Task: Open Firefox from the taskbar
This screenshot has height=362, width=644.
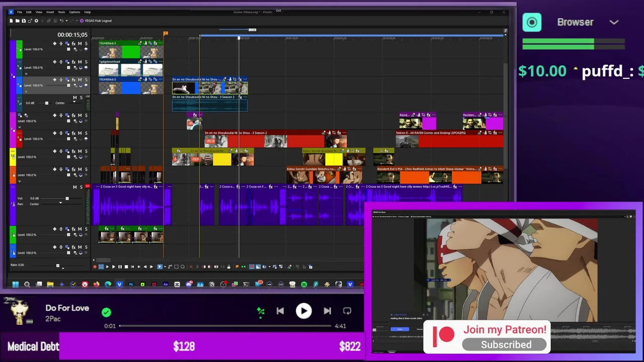Action: [x=96, y=285]
